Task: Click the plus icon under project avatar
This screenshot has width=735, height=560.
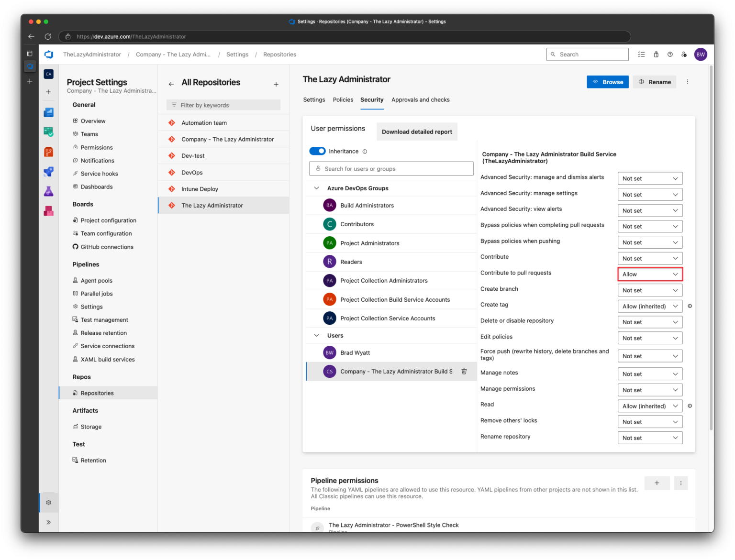Action: pyautogui.click(x=48, y=92)
